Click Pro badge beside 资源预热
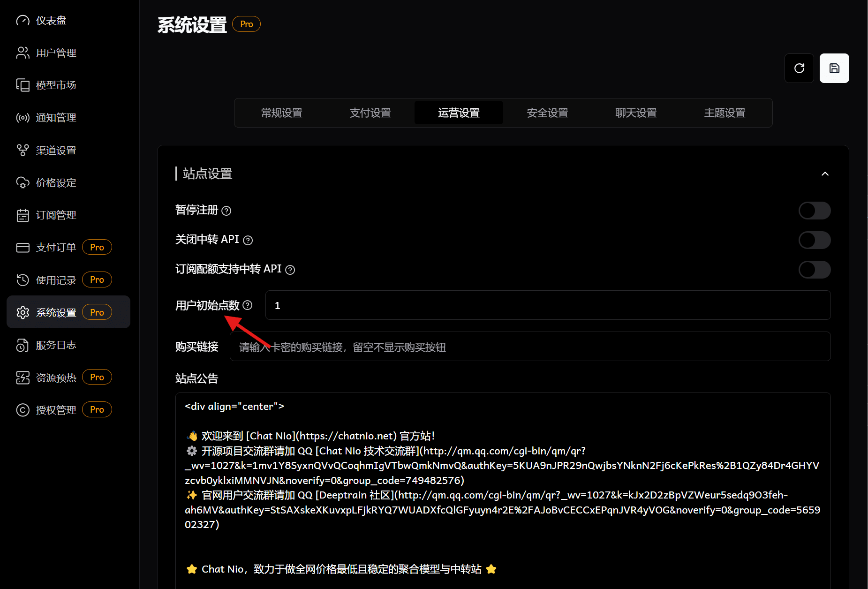The image size is (868, 589). tap(97, 377)
